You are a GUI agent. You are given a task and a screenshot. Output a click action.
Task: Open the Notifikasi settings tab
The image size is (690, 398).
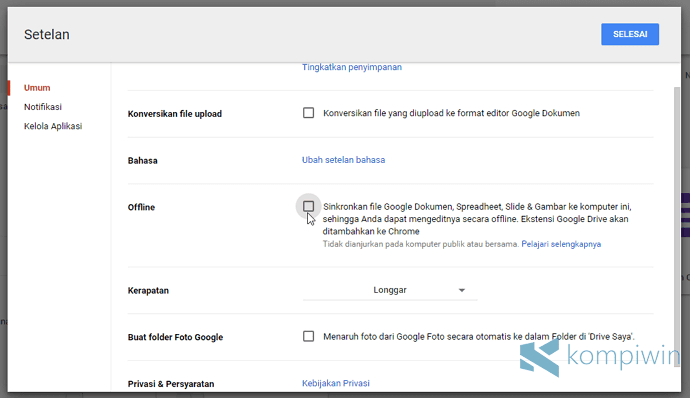43,107
